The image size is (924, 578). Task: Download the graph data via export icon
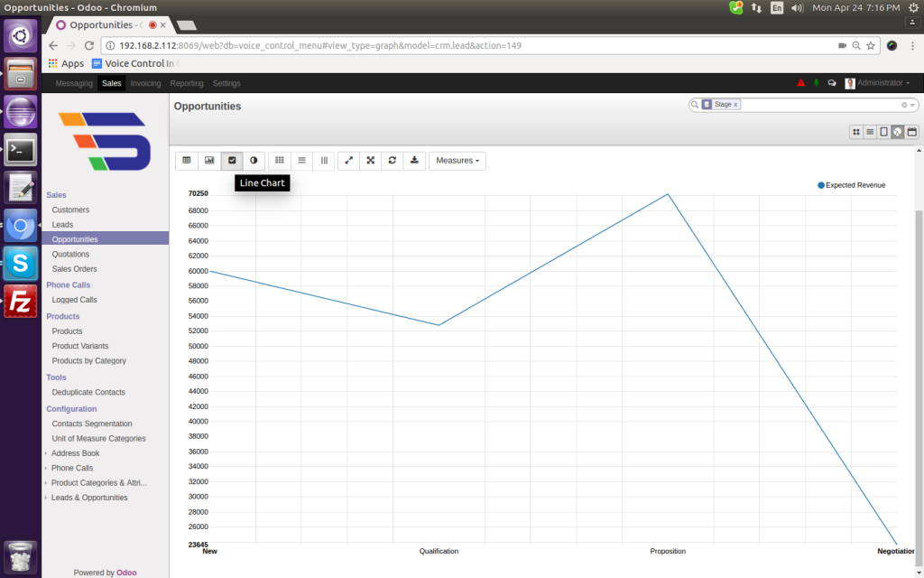pyautogui.click(x=414, y=161)
